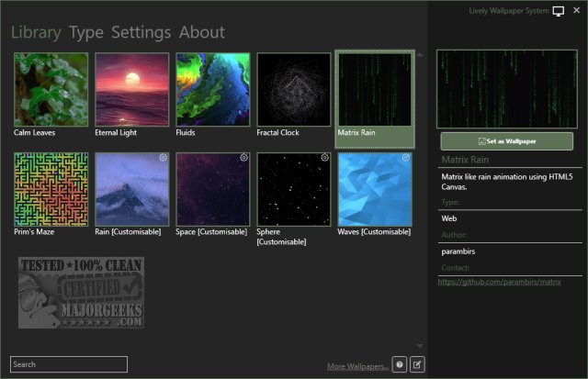This screenshot has width=588, height=379.
Task: Select the Matrix Rain wallpaper thumbnail
Action: pos(375,90)
